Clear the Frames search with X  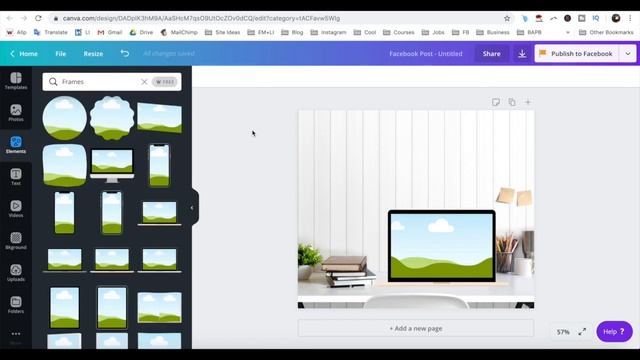click(x=144, y=82)
